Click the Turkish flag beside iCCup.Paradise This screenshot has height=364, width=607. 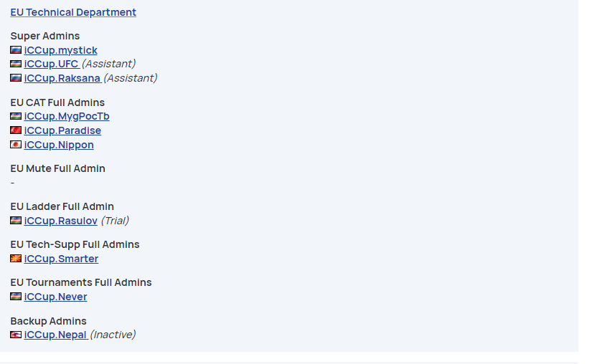coord(16,130)
